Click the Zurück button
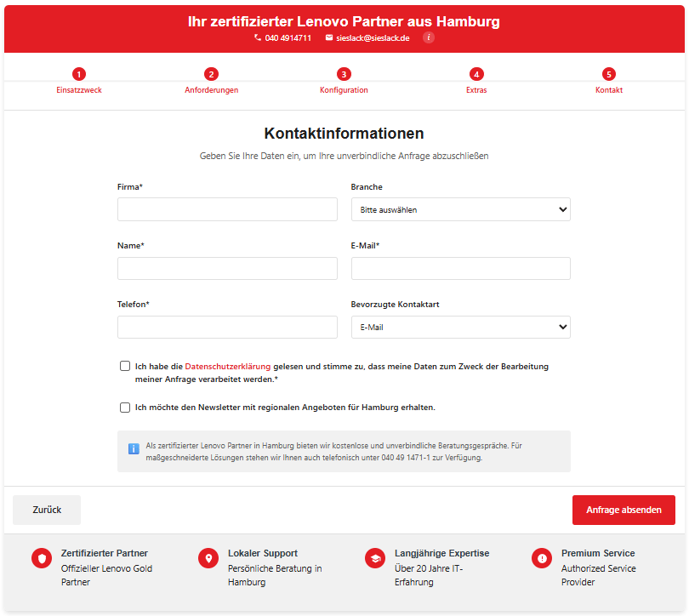The image size is (689, 616). [47, 510]
